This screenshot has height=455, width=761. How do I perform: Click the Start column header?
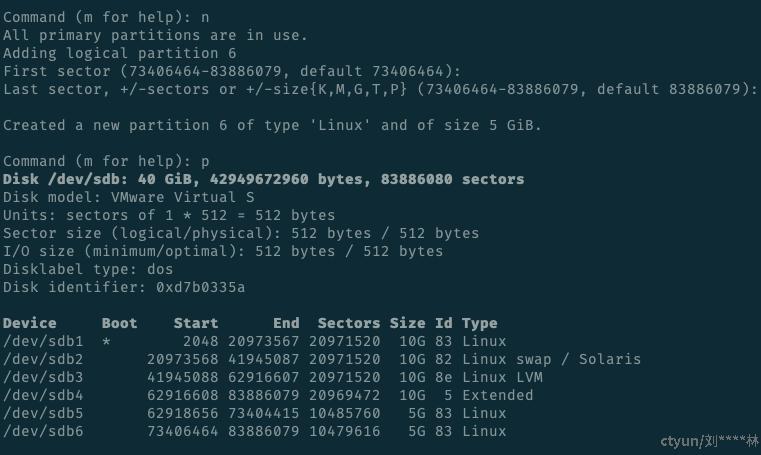(196, 323)
